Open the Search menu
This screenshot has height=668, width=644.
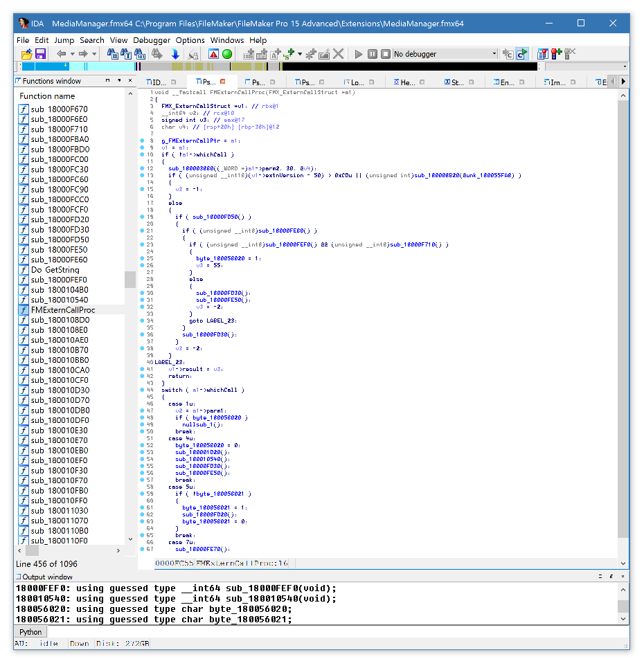91,40
